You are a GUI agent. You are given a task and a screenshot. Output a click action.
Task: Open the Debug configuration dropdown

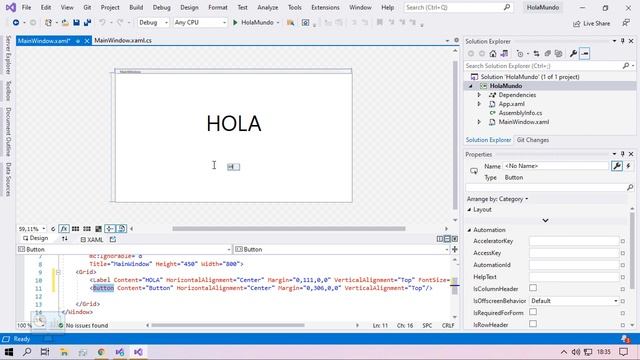pyautogui.click(x=153, y=23)
